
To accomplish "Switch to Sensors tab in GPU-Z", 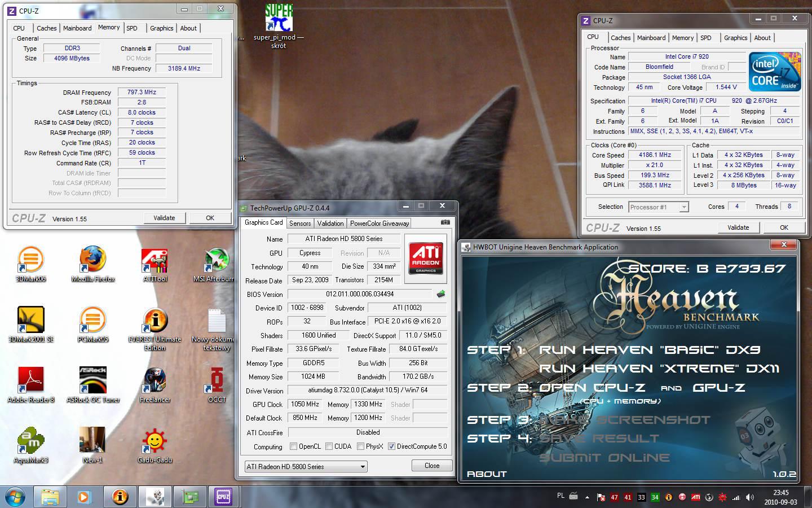I will click(300, 224).
